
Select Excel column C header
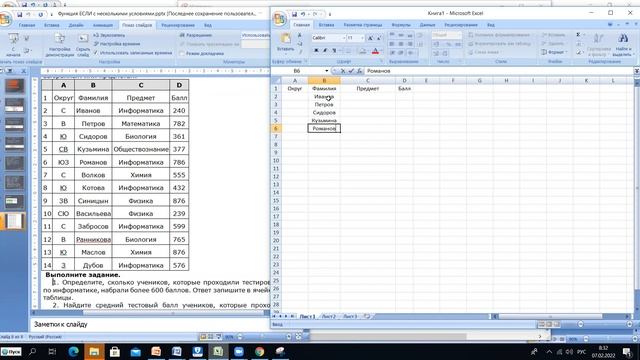point(367,81)
